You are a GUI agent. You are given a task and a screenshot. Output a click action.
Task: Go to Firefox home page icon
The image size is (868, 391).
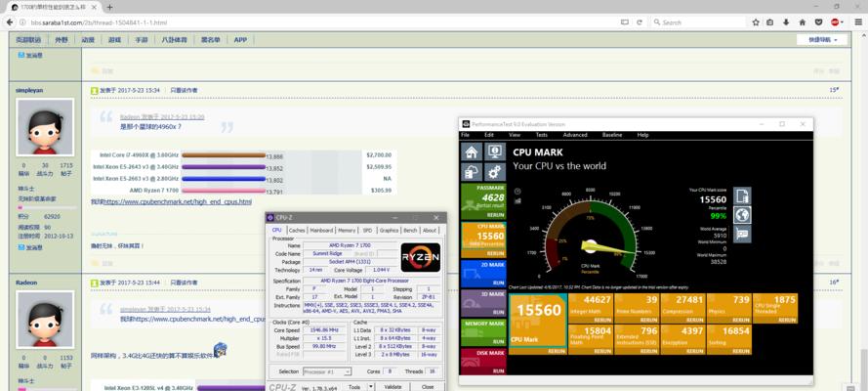tap(803, 22)
